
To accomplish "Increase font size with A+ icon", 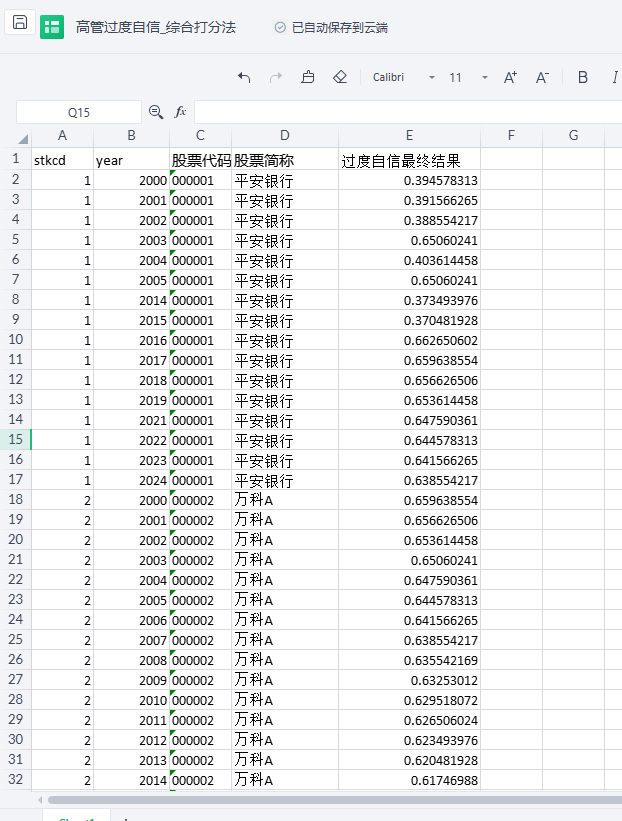I will click(x=510, y=77).
